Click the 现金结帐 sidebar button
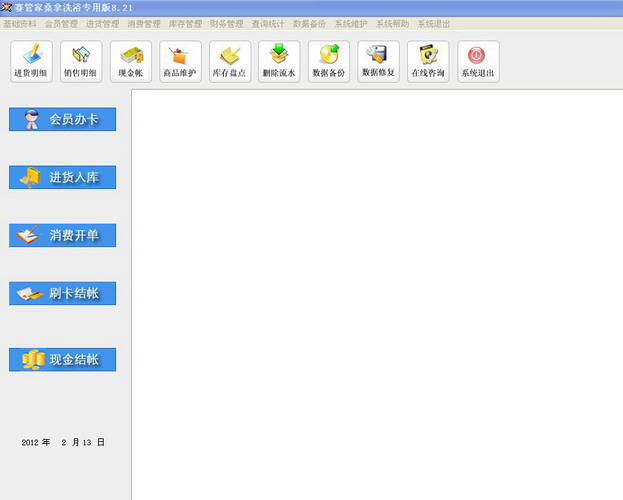Screen dimensions: 623x500 click(62, 360)
